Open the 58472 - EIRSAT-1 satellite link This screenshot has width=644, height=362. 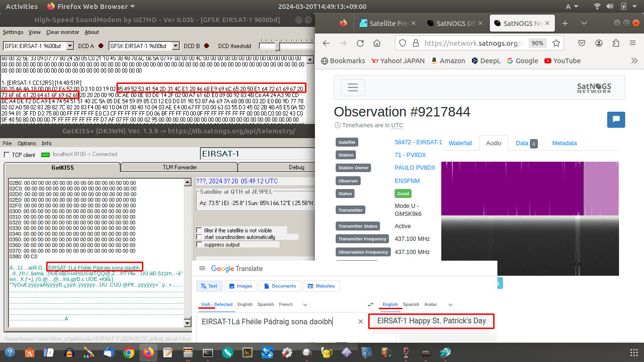click(x=418, y=142)
